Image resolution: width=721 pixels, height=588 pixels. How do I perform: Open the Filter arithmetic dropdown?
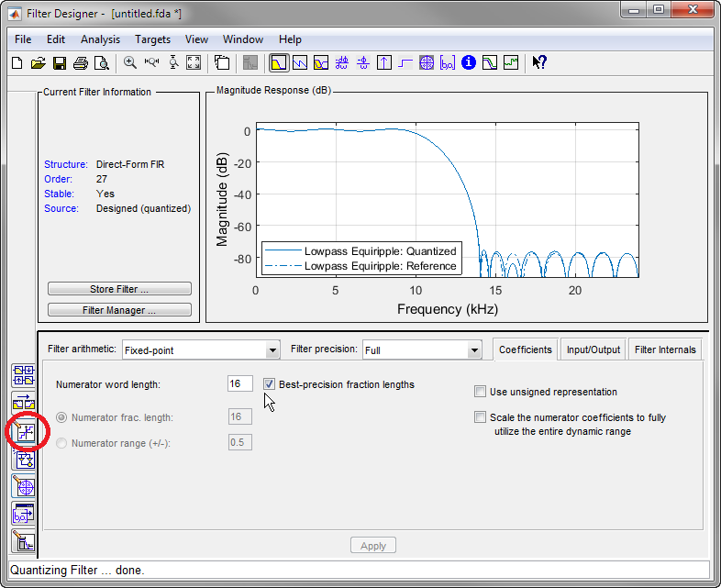(272, 350)
